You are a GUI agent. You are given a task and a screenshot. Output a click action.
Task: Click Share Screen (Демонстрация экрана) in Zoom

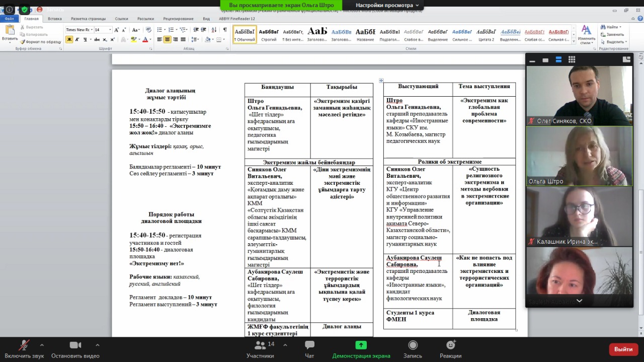[x=361, y=349]
